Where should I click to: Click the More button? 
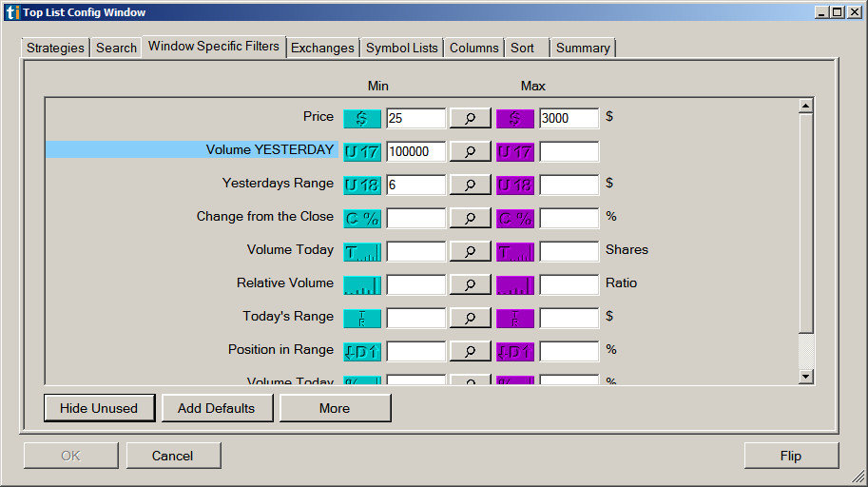click(x=335, y=408)
